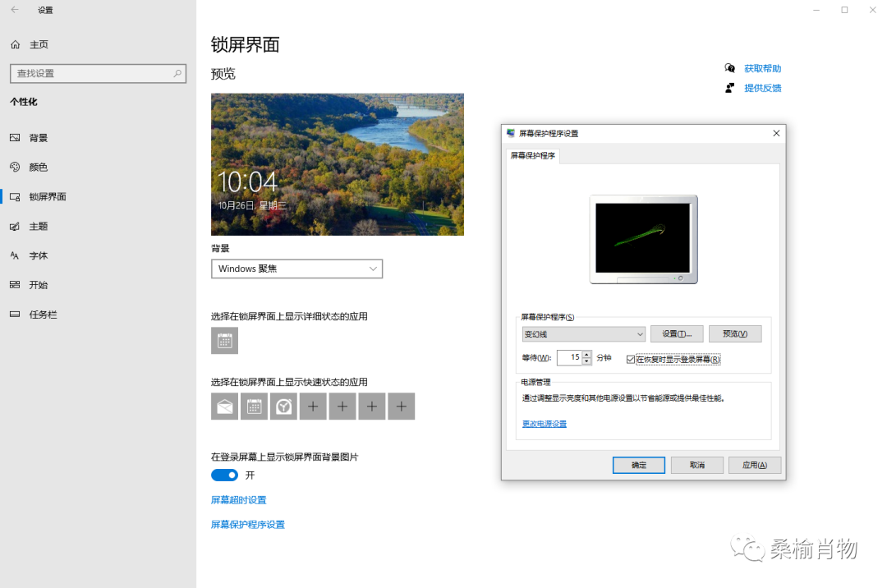Click the 提供反馈 link

tap(762, 88)
